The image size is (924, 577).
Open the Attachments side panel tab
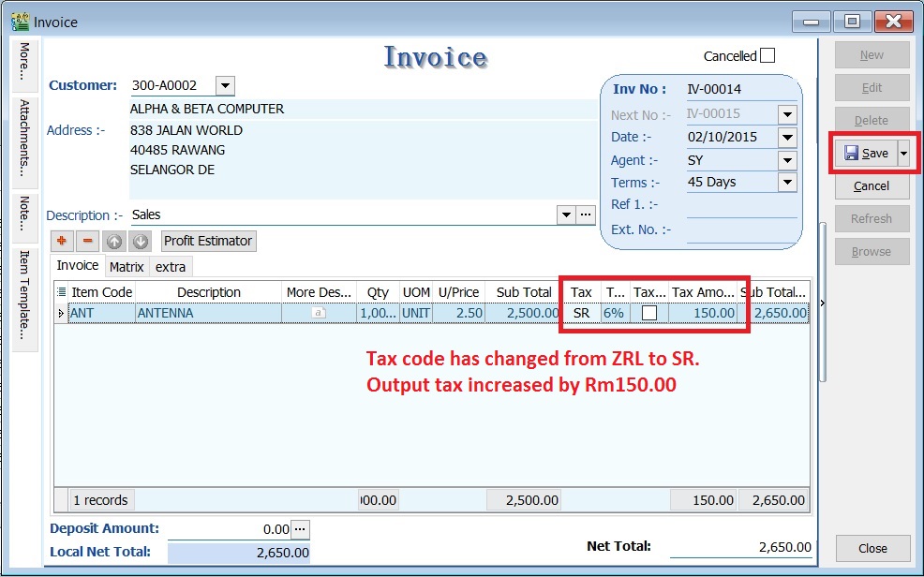pyautogui.click(x=24, y=139)
